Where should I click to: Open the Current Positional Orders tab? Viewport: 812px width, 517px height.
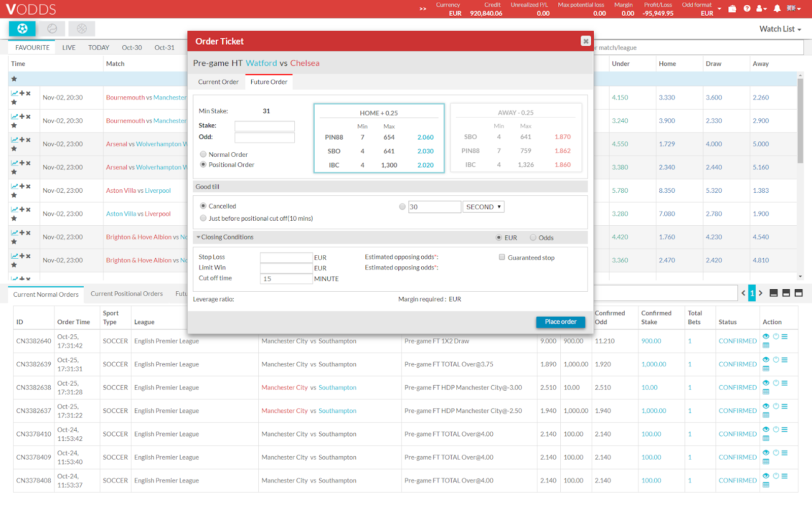pyautogui.click(x=127, y=294)
